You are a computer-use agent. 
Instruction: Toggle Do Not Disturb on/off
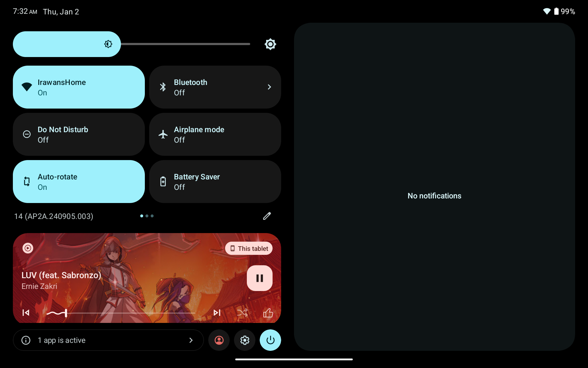click(x=79, y=134)
